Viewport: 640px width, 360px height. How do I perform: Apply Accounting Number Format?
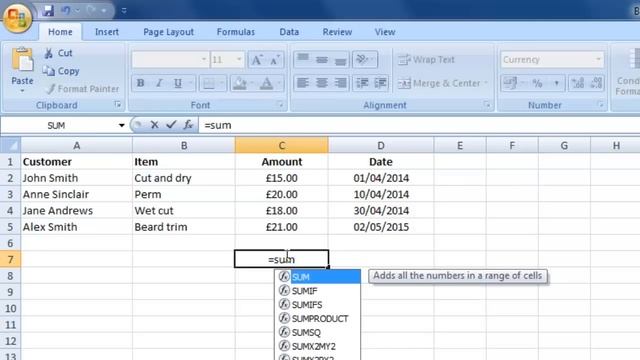pos(510,83)
